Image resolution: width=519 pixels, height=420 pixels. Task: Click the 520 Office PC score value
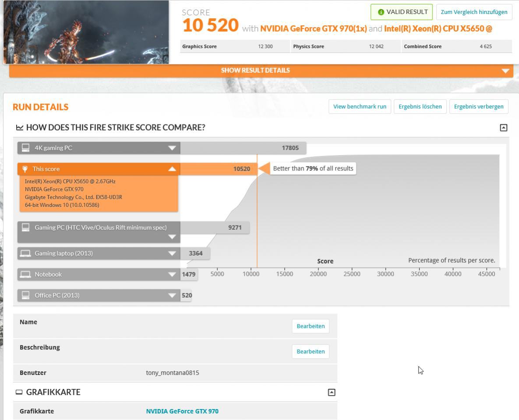point(187,295)
